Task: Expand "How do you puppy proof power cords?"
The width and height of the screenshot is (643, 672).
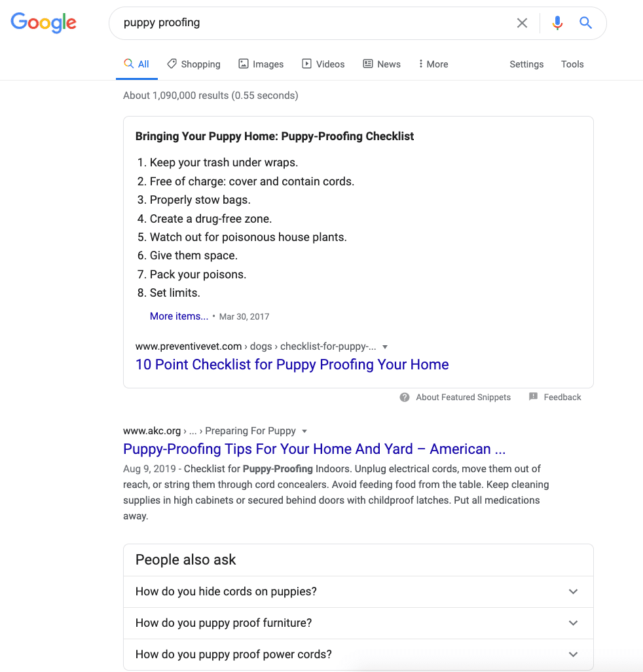Action: [x=358, y=654]
